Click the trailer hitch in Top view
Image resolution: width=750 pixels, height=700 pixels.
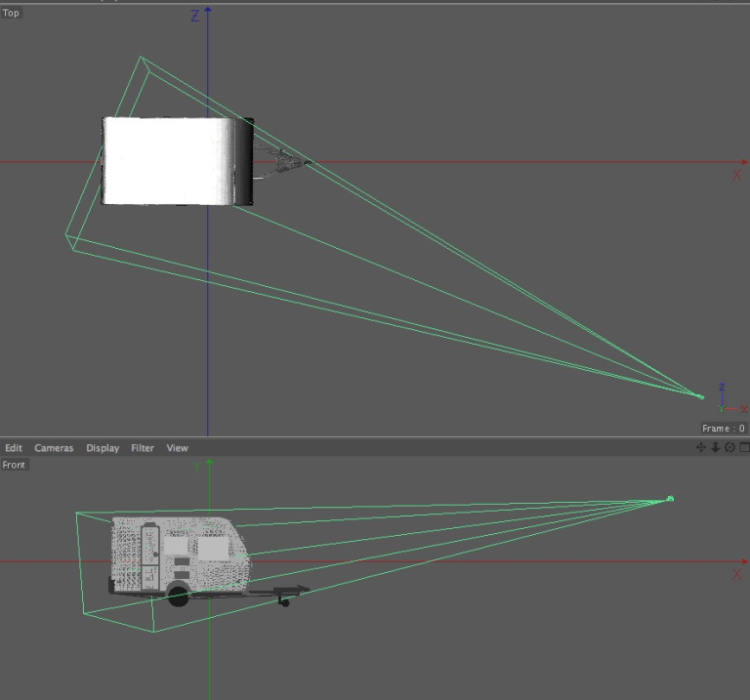(x=283, y=161)
